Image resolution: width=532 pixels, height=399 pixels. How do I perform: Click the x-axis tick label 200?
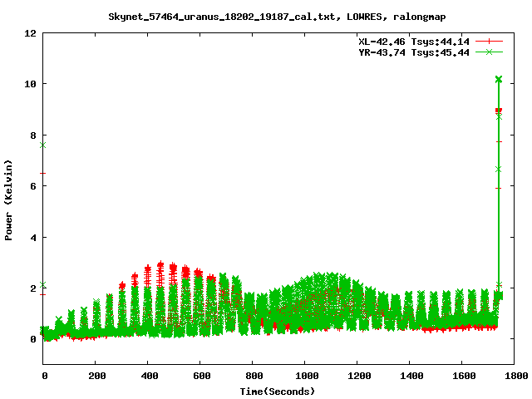click(97, 376)
